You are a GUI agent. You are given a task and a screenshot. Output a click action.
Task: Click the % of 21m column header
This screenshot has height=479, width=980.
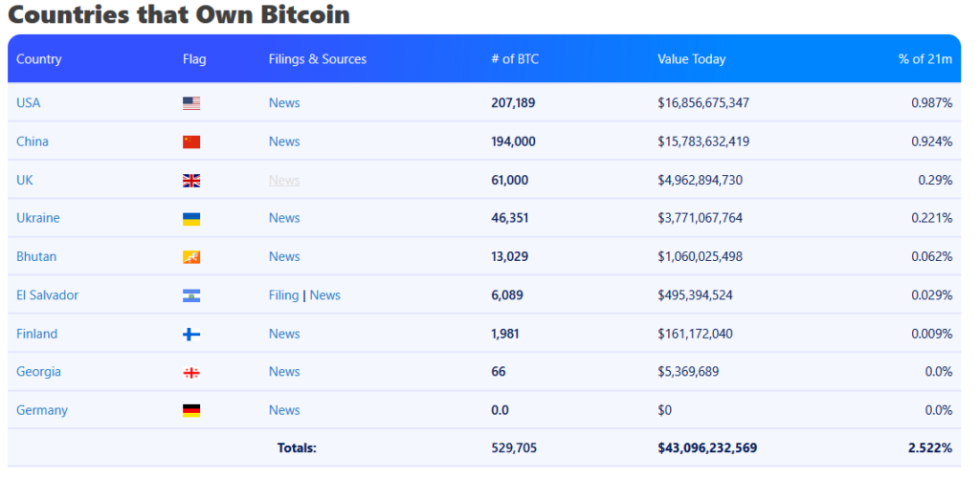pos(925,59)
